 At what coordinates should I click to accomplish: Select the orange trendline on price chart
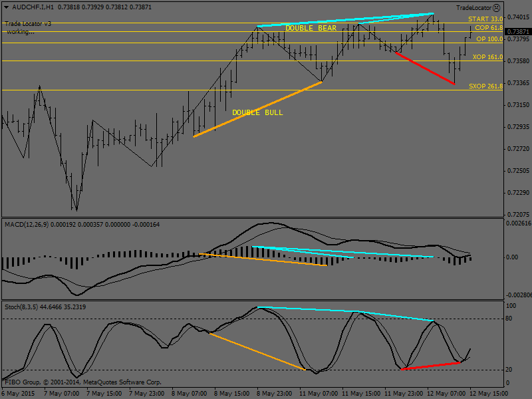pyautogui.click(x=257, y=109)
